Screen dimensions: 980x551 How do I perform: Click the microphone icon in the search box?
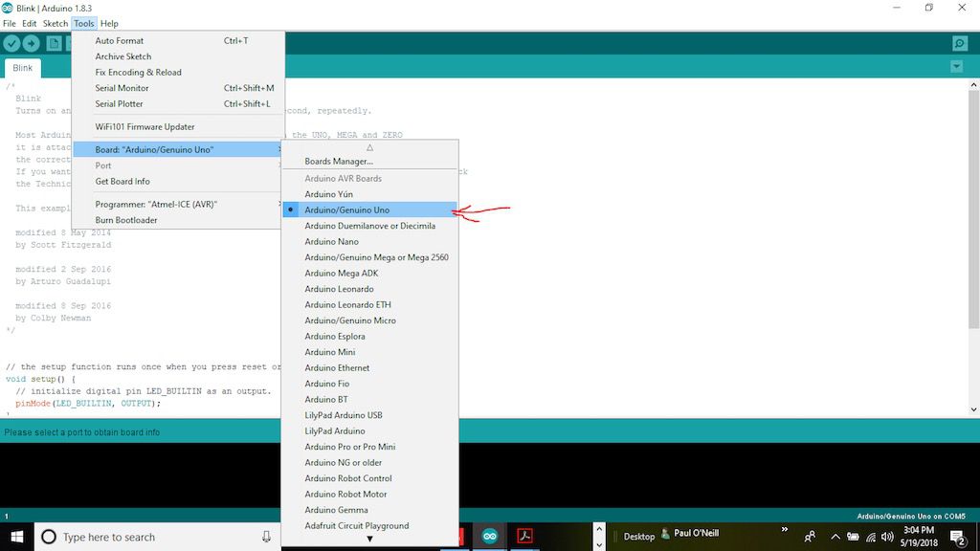click(x=266, y=537)
